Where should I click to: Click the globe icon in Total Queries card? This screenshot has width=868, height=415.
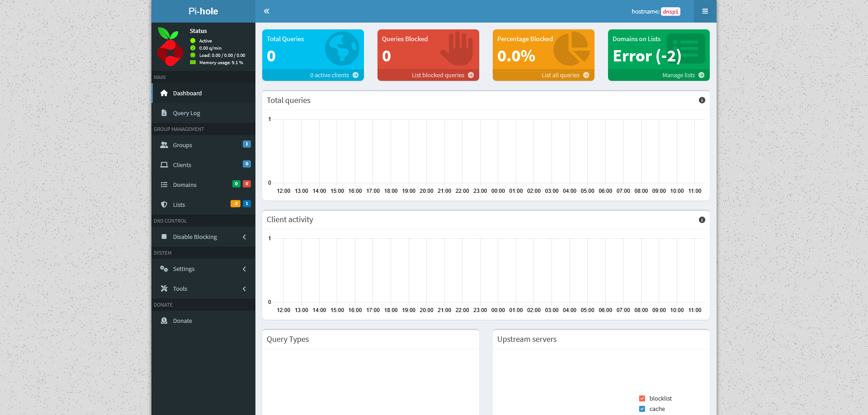(x=342, y=49)
